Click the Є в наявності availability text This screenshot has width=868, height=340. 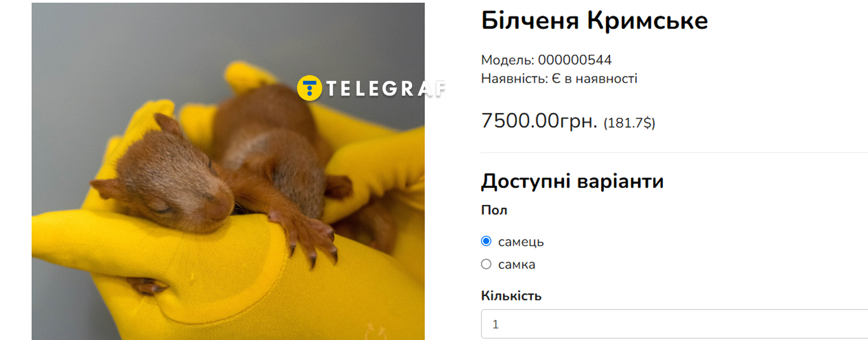[594, 79]
